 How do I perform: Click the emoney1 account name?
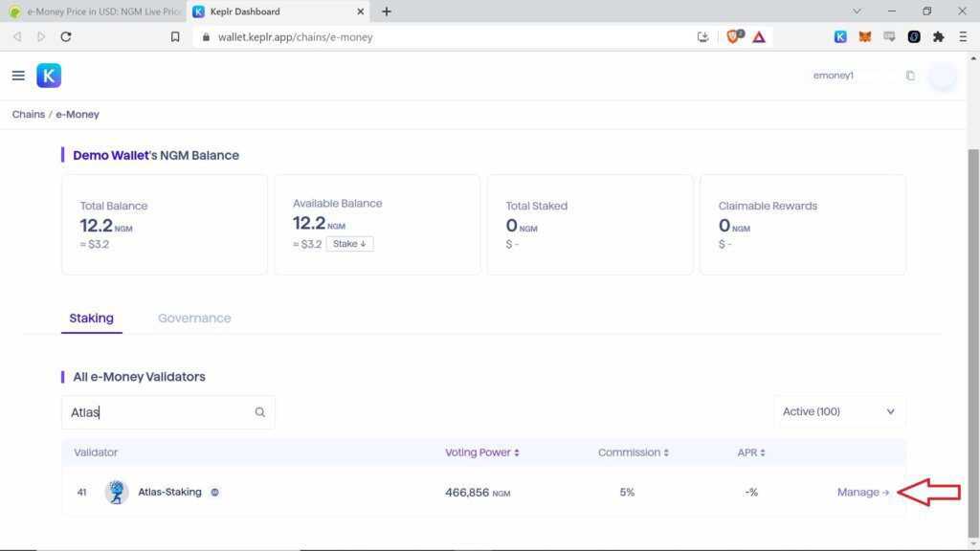(834, 76)
